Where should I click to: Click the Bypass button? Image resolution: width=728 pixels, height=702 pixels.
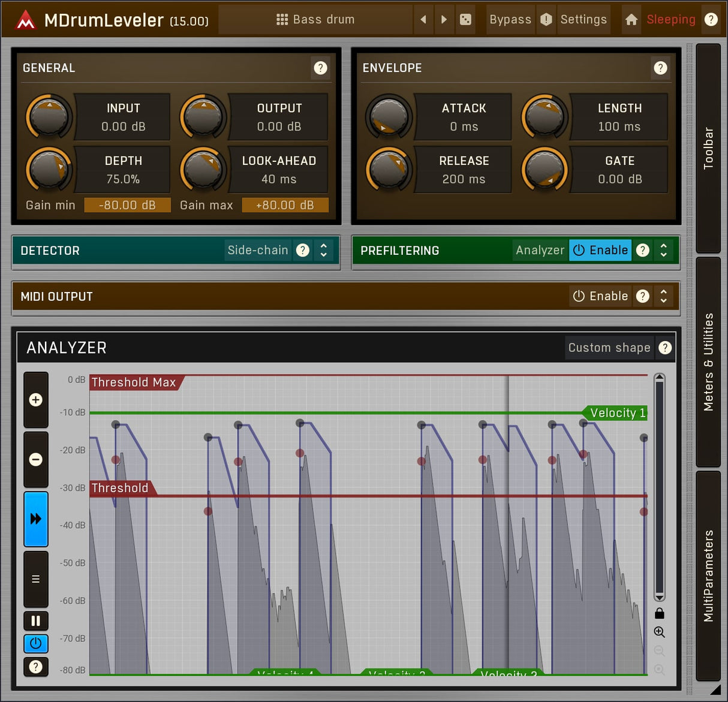pyautogui.click(x=510, y=20)
